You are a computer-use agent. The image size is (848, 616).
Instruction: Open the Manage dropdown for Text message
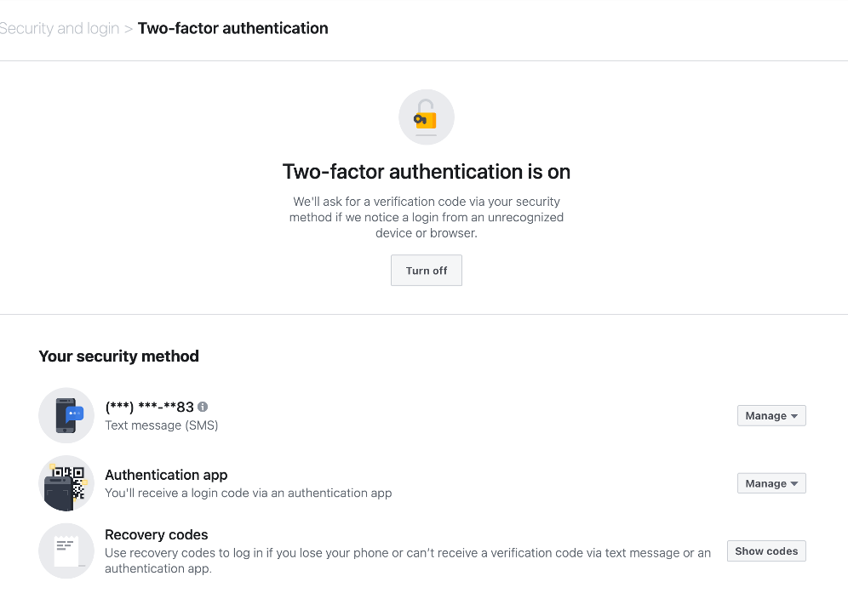(x=771, y=415)
